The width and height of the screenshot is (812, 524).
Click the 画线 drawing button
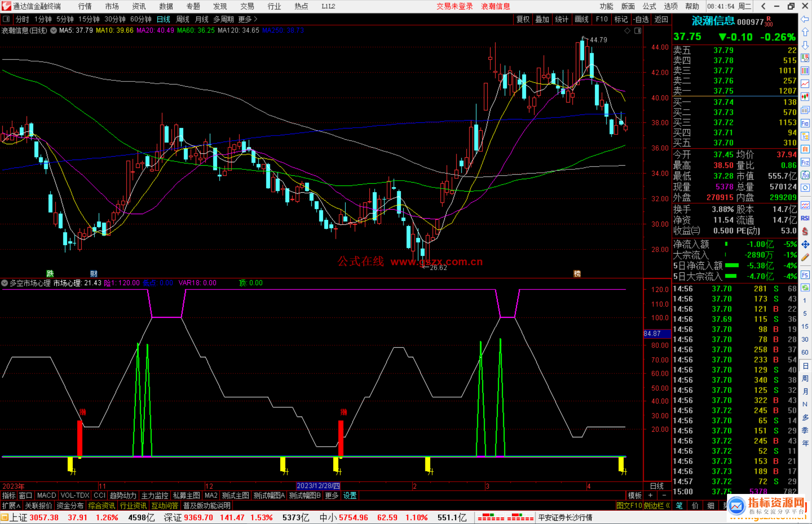(x=582, y=19)
